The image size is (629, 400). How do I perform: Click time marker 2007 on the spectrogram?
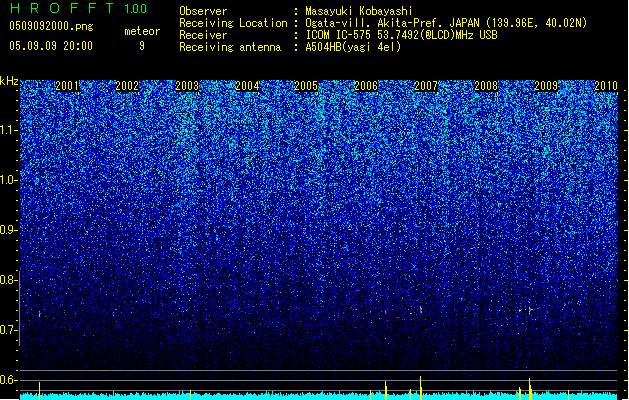point(426,86)
